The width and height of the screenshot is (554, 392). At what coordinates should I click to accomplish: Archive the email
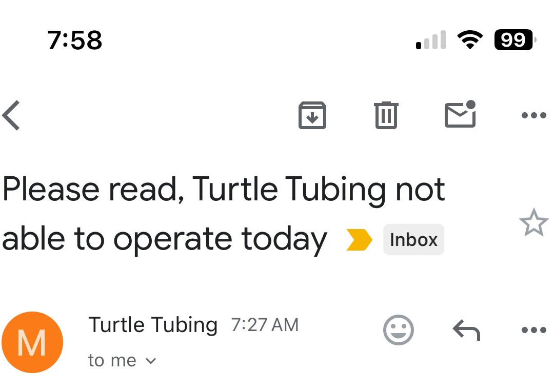click(312, 115)
